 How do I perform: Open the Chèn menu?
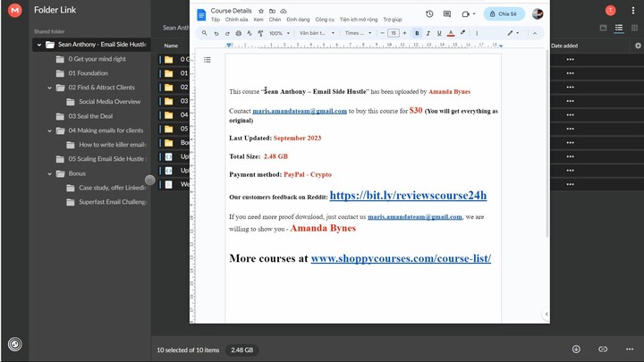pos(275,19)
